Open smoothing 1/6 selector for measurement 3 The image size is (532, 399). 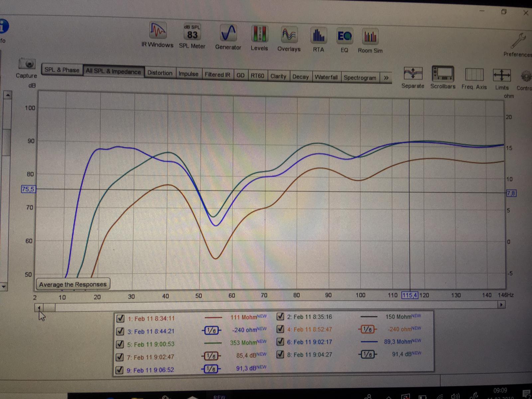coord(211,331)
